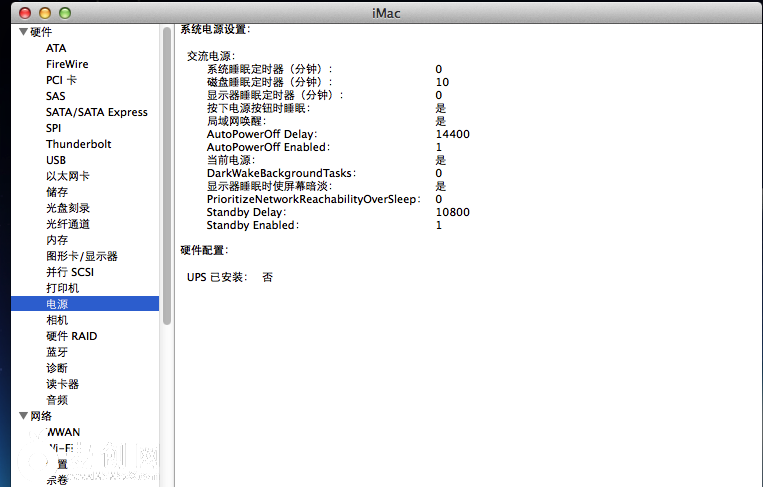
Task: Select ATA in the sidebar
Action: click(56, 48)
